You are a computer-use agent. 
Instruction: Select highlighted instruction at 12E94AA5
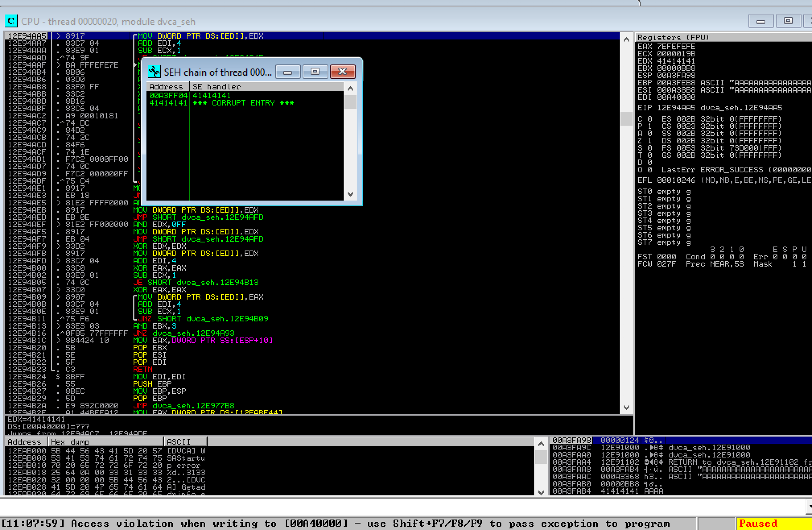(312, 36)
